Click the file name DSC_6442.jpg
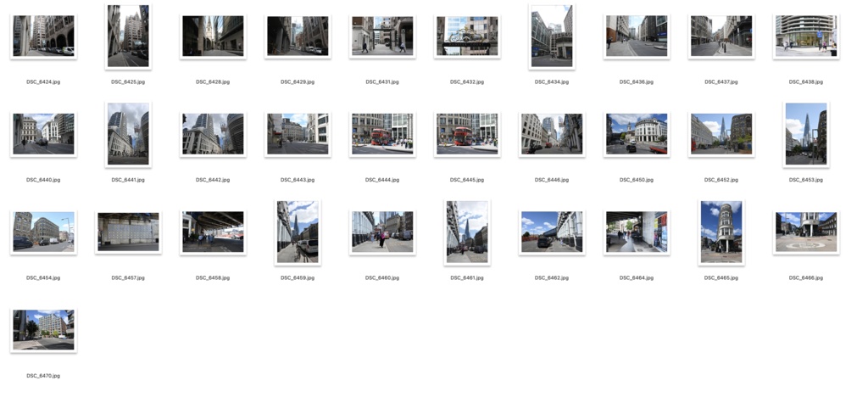Viewport: 868px width, 403px height. pos(213,180)
